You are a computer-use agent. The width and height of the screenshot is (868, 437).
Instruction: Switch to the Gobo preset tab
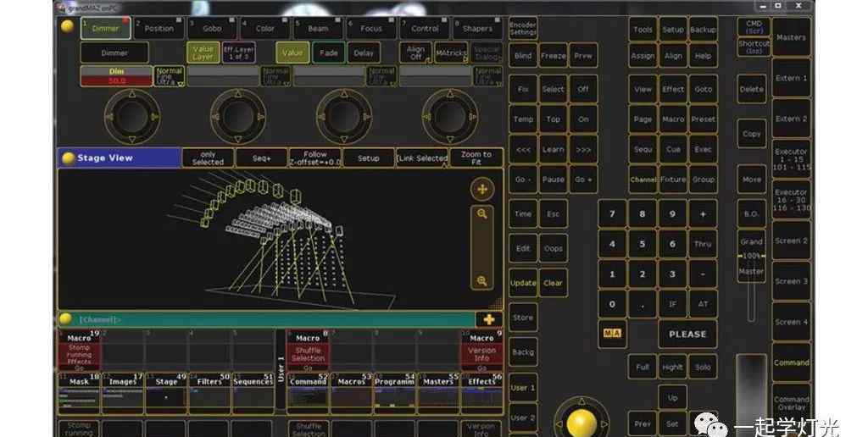coord(212,28)
